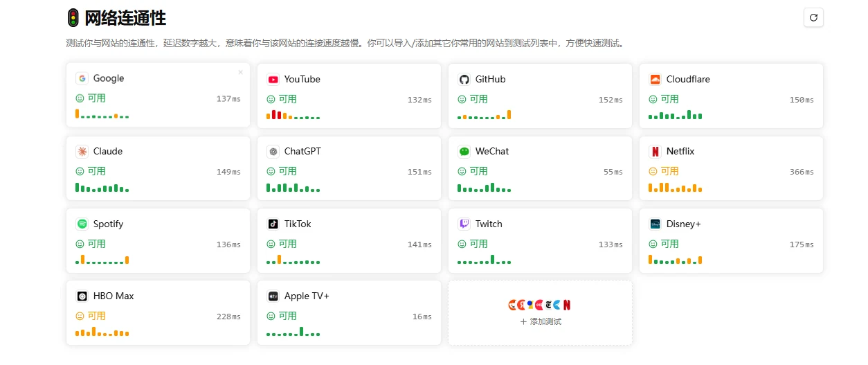Click the 可用 status text in Spotify card

(97, 244)
